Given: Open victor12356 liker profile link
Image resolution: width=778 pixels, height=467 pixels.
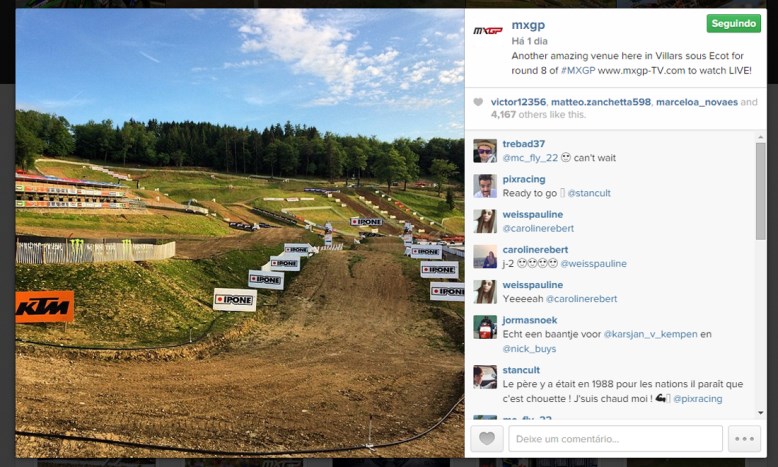Looking at the screenshot, I should pyautogui.click(x=518, y=102).
